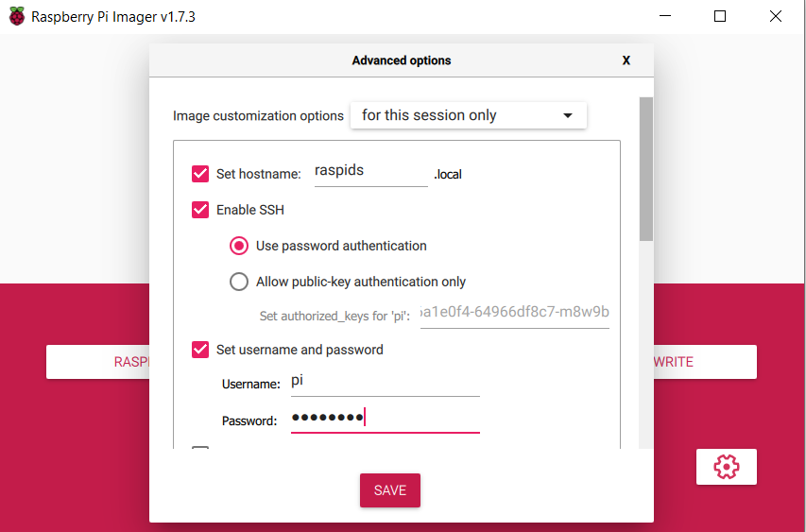Click the dropdown arrow beside session option
This screenshot has height=532, width=806.
click(x=568, y=115)
